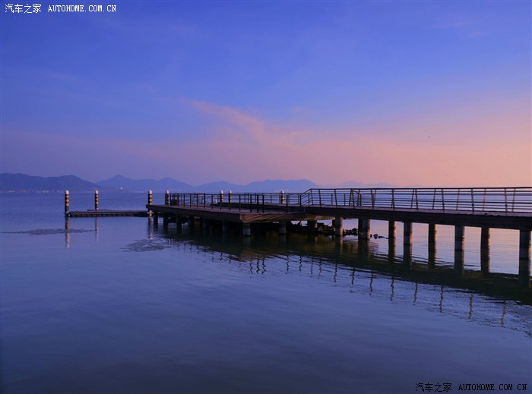Click the second striped mooring post from left

click(97, 199)
